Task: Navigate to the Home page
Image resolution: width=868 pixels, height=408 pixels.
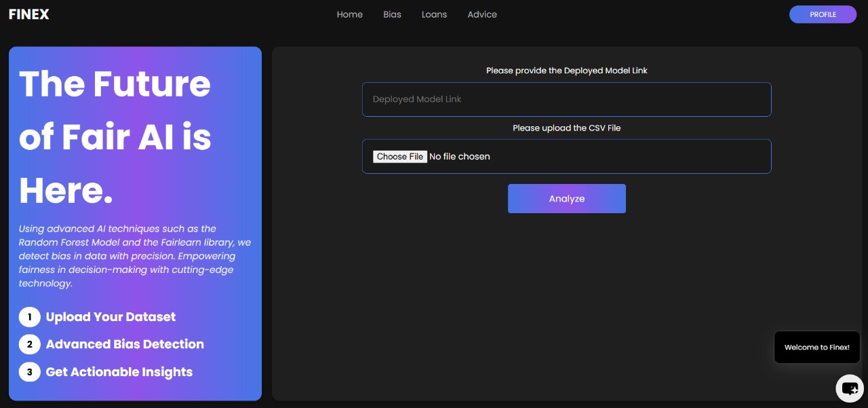Action: pyautogui.click(x=349, y=14)
